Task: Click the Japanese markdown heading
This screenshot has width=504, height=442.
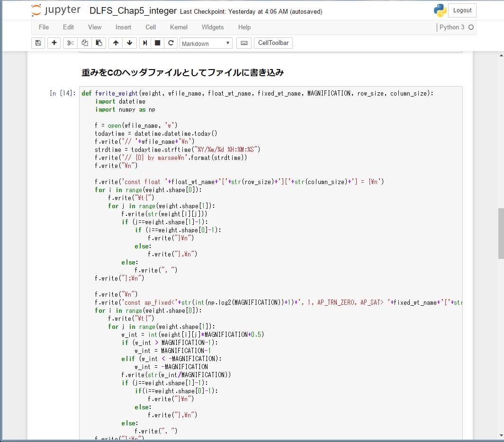Action: coord(182,72)
